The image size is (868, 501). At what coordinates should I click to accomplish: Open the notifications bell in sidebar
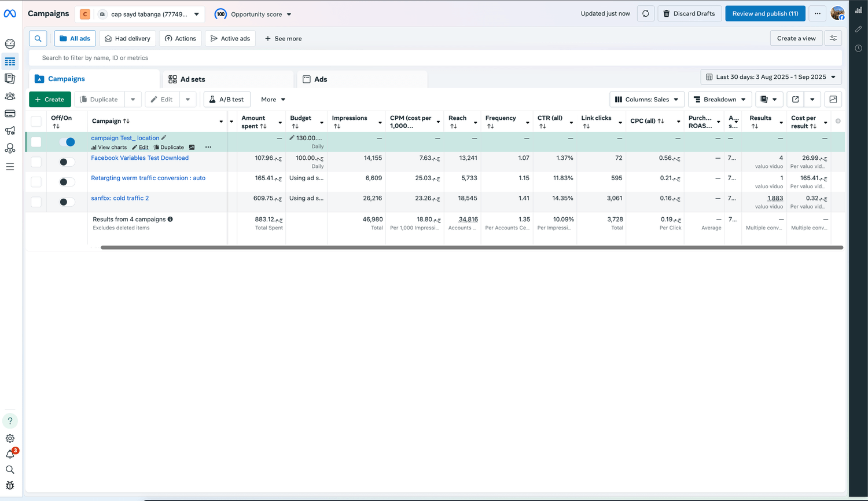[10, 455]
